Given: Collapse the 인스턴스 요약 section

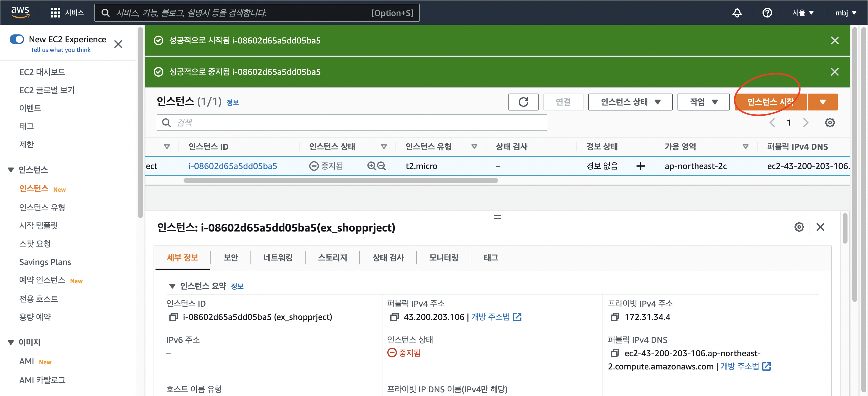Looking at the screenshot, I should click(x=172, y=286).
